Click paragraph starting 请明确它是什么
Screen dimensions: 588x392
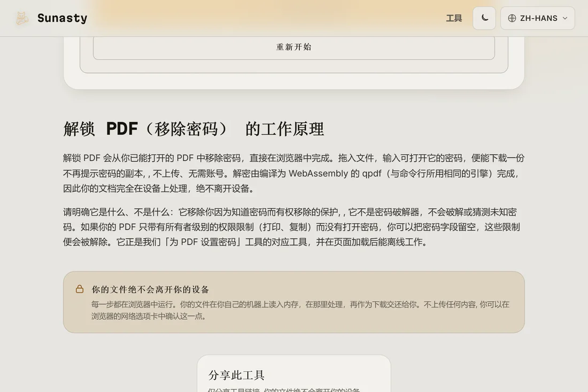pos(291,227)
